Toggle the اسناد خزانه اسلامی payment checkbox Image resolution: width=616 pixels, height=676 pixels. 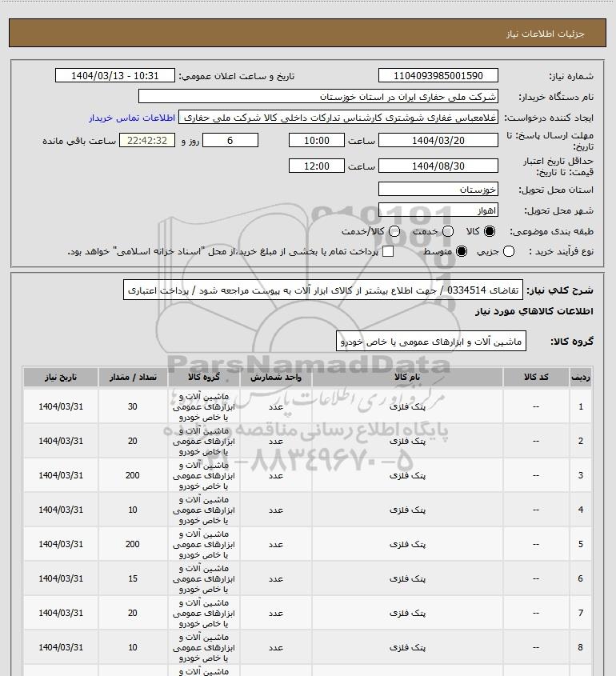click(388, 252)
